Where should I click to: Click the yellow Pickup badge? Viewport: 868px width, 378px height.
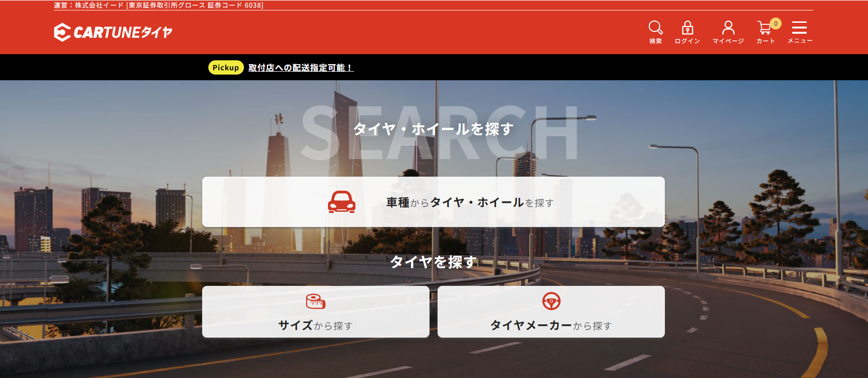(x=225, y=67)
